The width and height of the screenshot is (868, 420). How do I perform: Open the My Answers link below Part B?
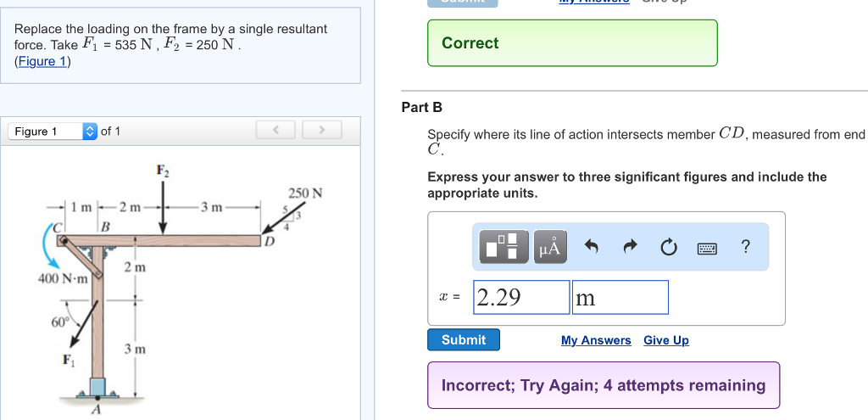(x=596, y=340)
